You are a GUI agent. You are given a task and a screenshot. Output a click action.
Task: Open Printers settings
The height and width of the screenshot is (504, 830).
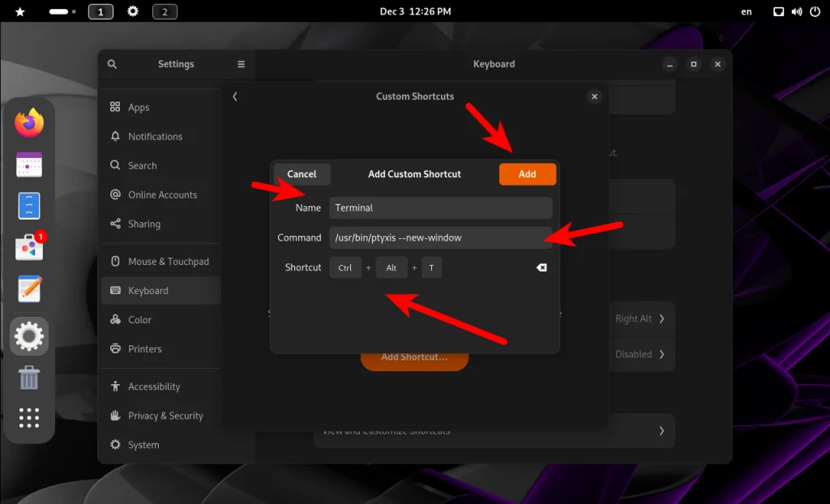pyautogui.click(x=161, y=349)
